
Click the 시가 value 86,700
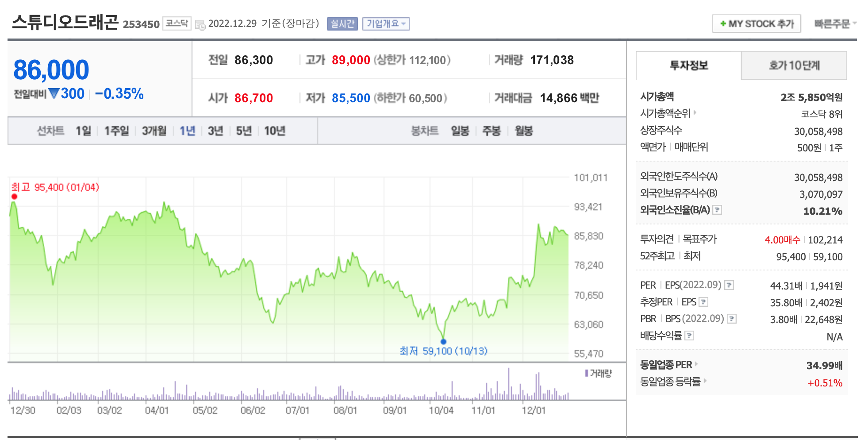coord(253,98)
